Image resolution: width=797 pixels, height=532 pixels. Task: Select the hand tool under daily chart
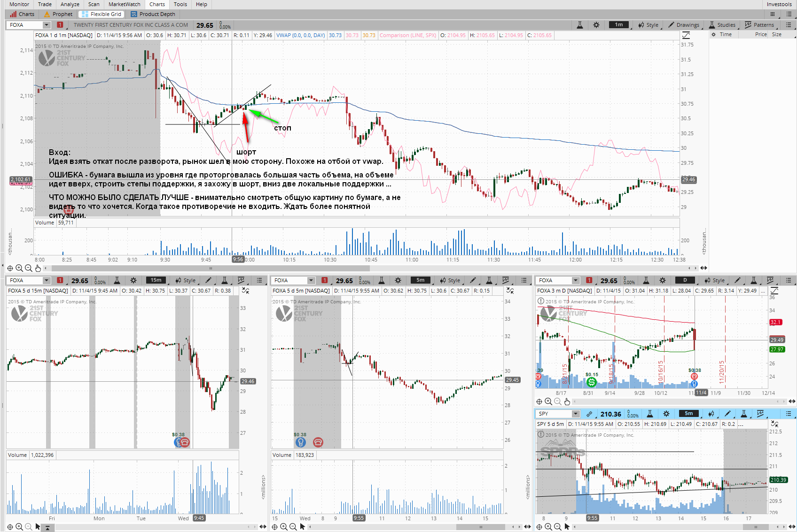coord(567,401)
